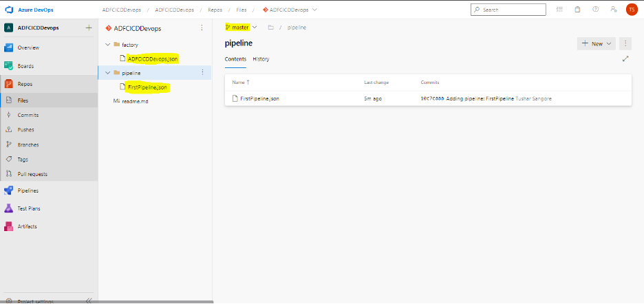
Task: Click the Branches icon in sidebar
Action: point(9,144)
